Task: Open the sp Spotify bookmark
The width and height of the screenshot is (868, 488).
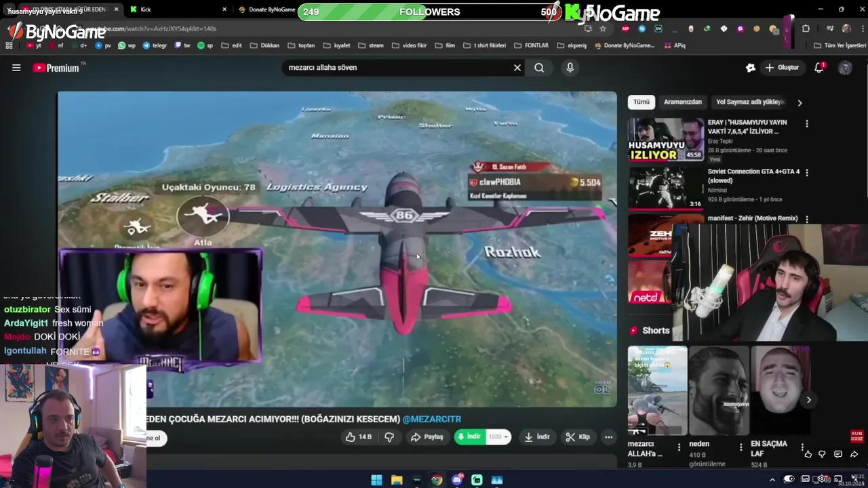Action: click(205, 45)
